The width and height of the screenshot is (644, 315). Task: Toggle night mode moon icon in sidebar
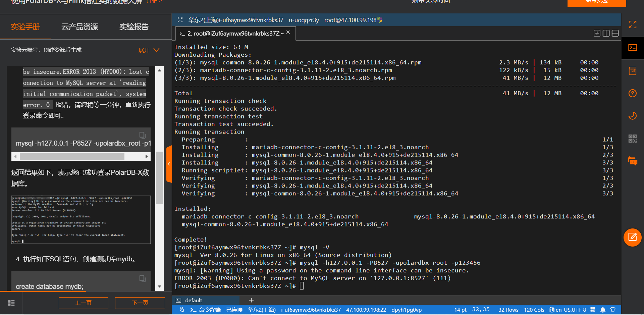tap(633, 116)
